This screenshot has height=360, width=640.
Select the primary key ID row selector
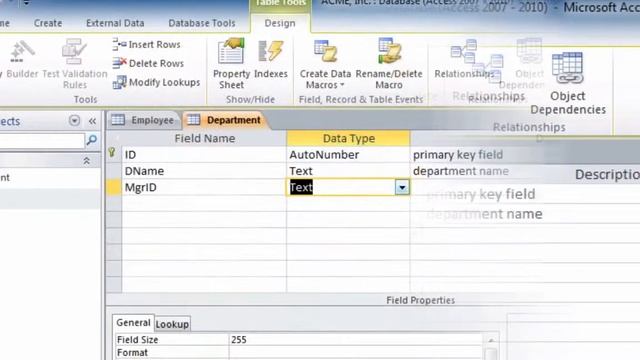[113, 154]
